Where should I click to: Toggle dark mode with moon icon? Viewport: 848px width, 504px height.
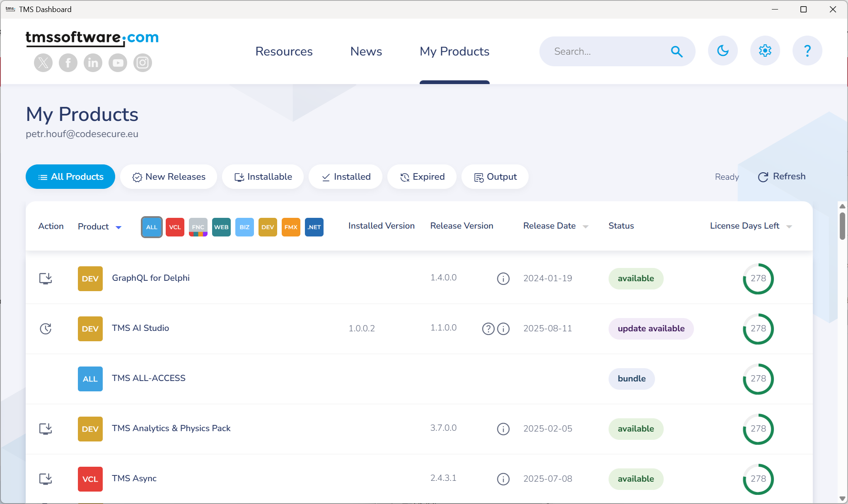(x=723, y=51)
